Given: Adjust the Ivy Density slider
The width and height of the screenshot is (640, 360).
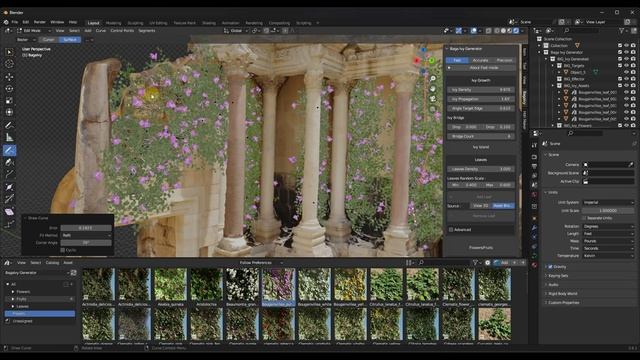Looking at the screenshot, I should (x=481, y=89).
